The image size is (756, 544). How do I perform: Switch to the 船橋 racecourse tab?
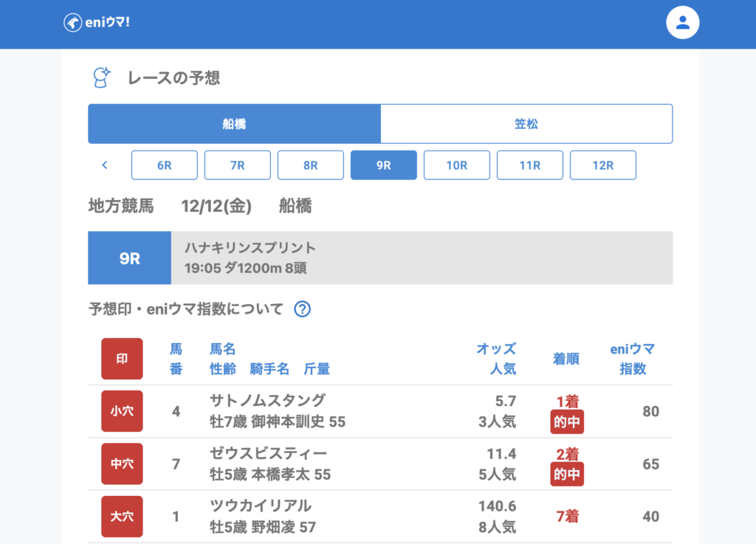click(x=234, y=124)
